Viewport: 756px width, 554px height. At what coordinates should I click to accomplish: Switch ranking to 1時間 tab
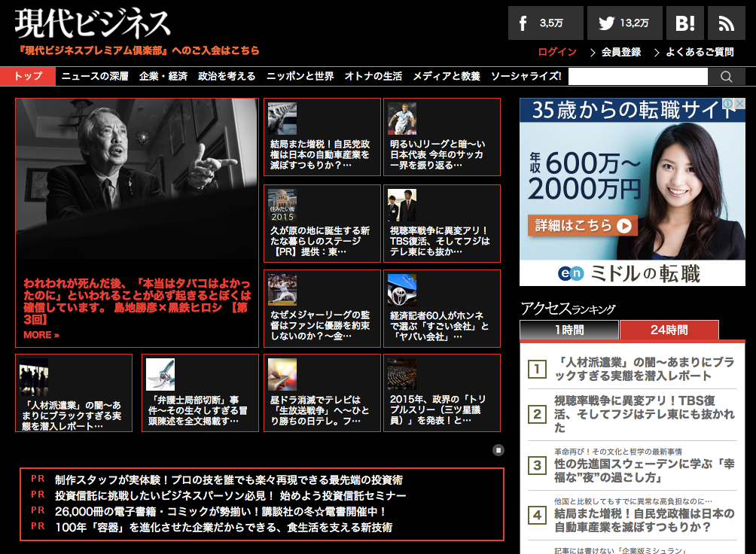[x=569, y=330]
